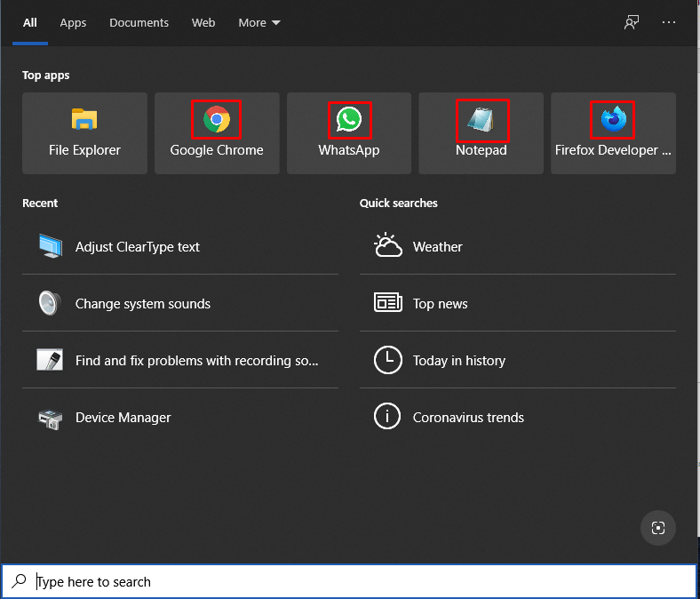Click the microphone troubleshooter icon
The height and width of the screenshot is (599, 700).
(x=50, y=360)
